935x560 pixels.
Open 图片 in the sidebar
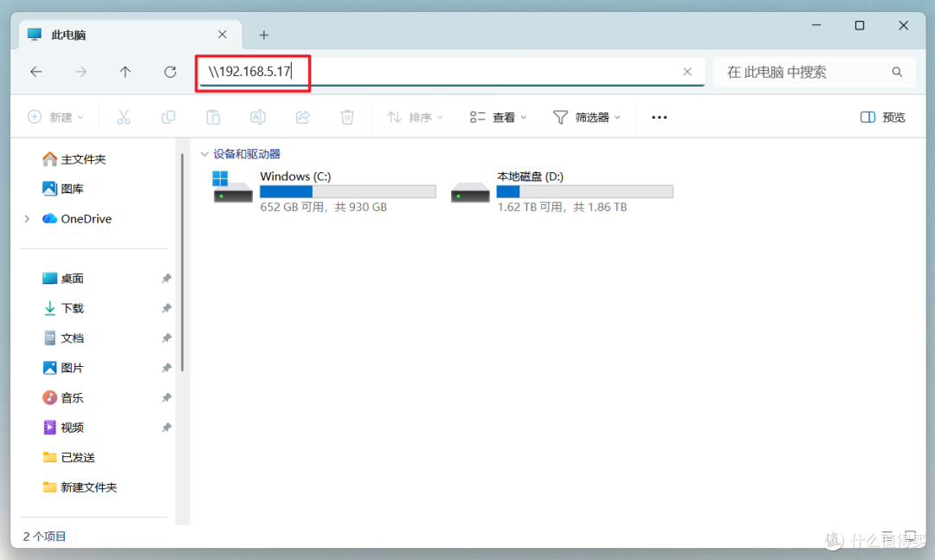63,368
